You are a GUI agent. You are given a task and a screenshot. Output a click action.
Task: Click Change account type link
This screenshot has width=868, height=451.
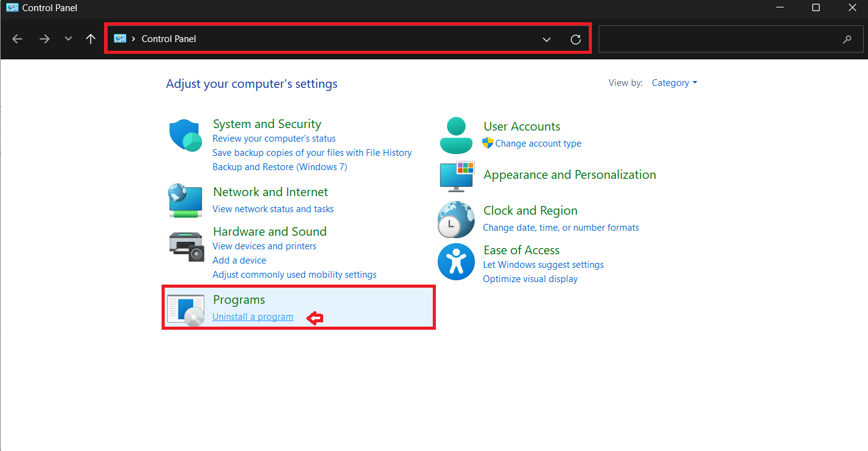538,144
